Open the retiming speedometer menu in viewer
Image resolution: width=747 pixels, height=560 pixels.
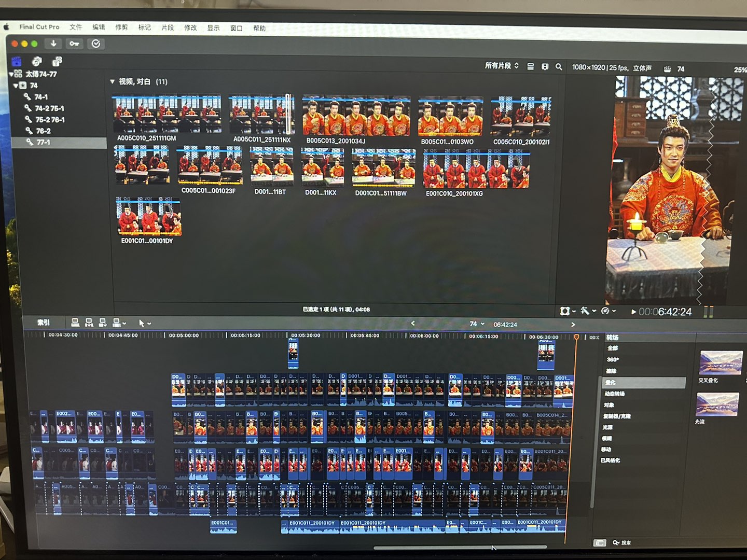(x=607, y=311)
